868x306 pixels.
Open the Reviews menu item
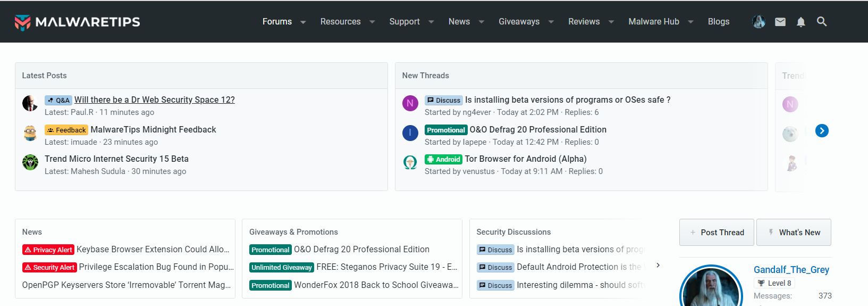pyautogui.click(x=584, y=22)
